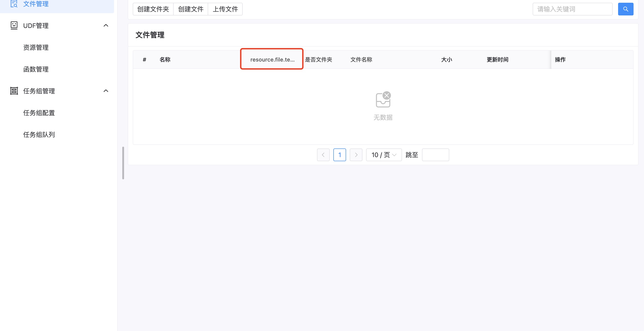Click the 任务组管理 sidebar icon
The height and width of the screenshot is (331, 644).
pyautogui.click(x=14, y=91)
